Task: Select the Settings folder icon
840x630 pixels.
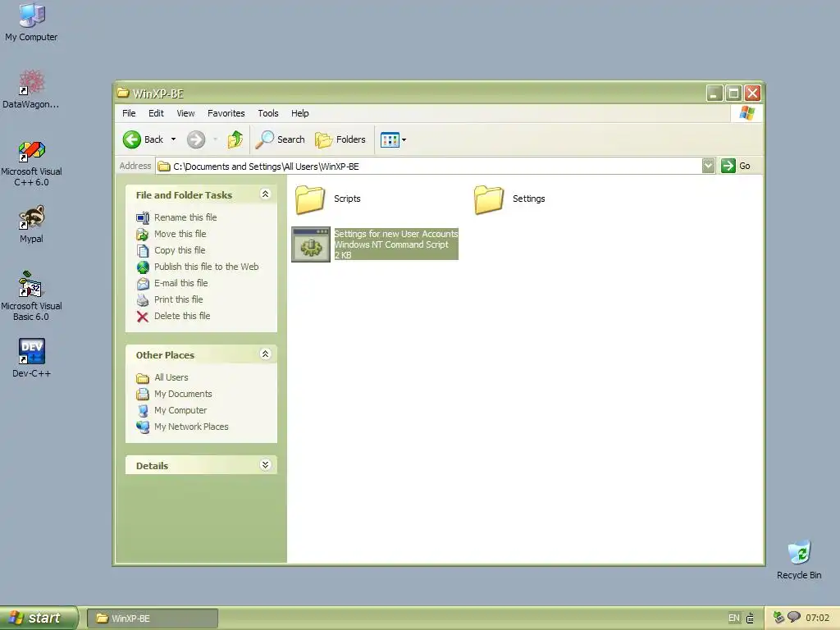Action: [x=489, y=199]
